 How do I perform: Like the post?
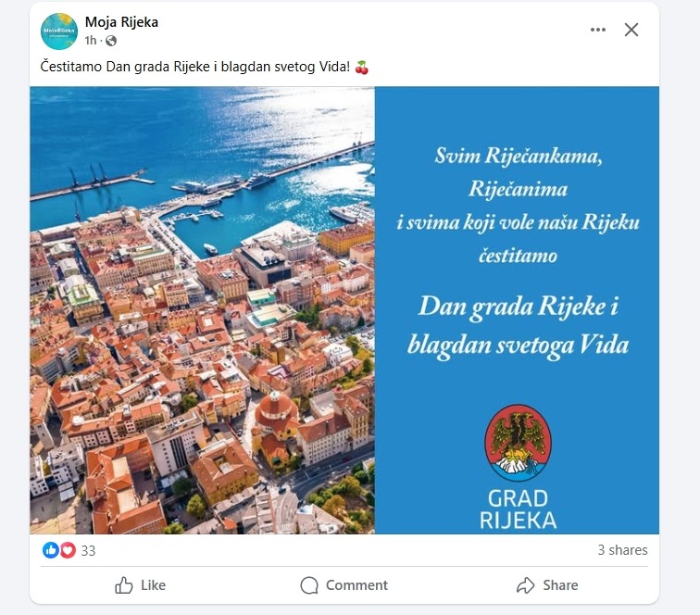pyautogui.click(x=140, y=585)
